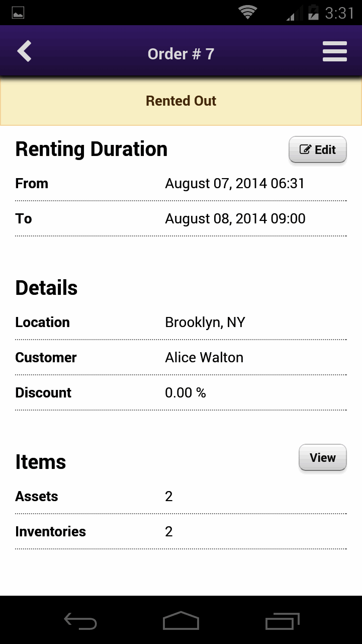Tap the battery status icon
This screenshot has width=362, height=644.
click(x=313, y=13)
